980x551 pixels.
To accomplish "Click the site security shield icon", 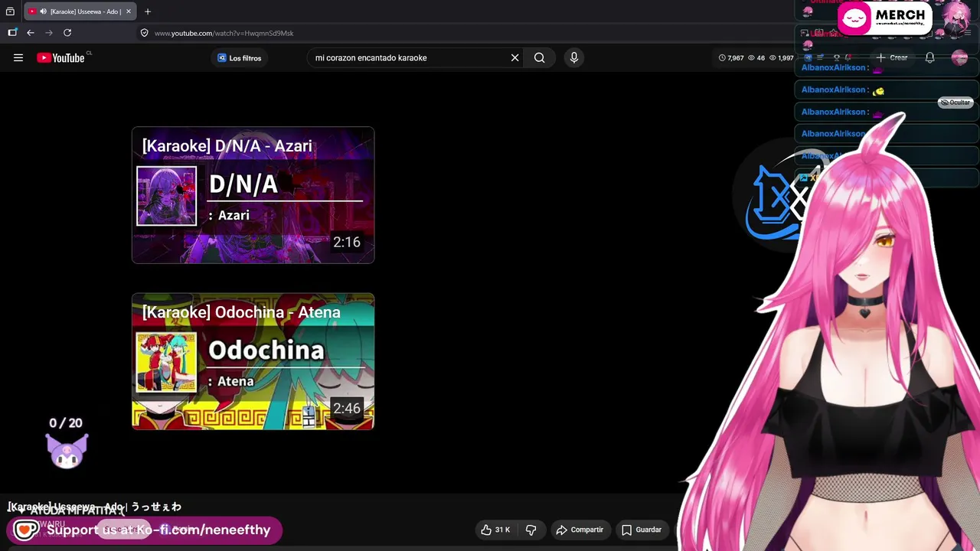I will click(144, 33).
